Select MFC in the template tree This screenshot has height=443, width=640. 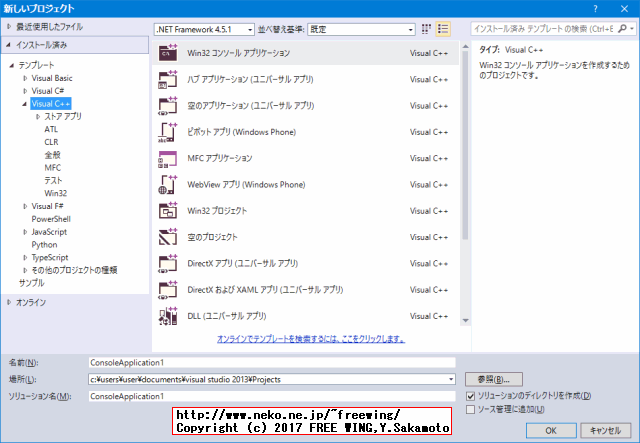click(53, 168)
